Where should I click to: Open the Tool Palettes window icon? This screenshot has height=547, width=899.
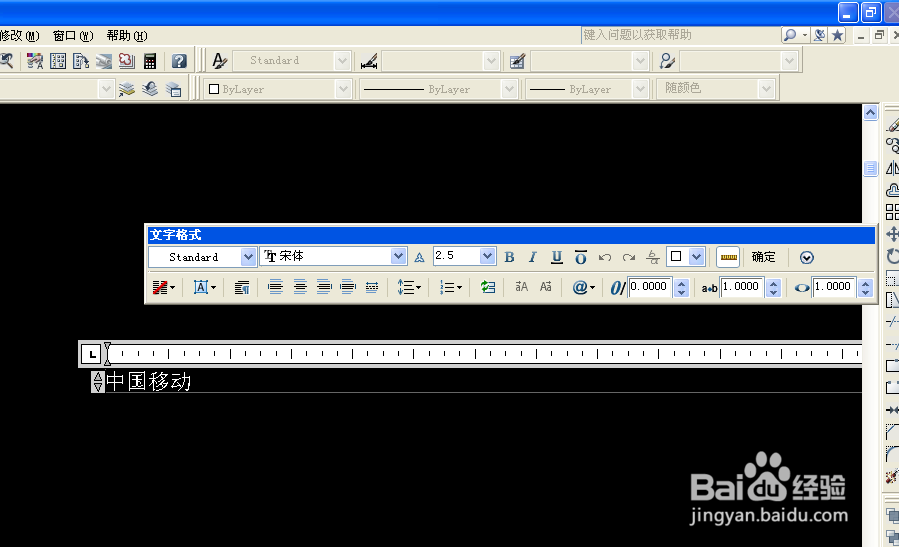coord(81,61)
